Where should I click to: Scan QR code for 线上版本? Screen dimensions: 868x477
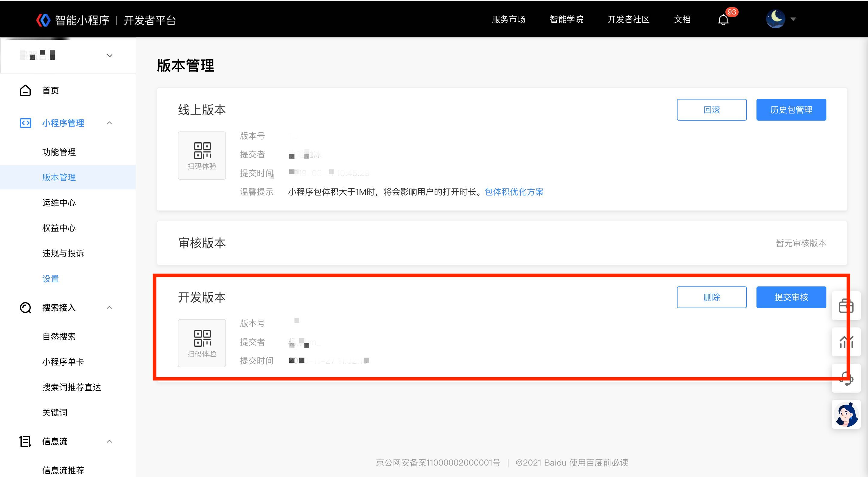202,155
